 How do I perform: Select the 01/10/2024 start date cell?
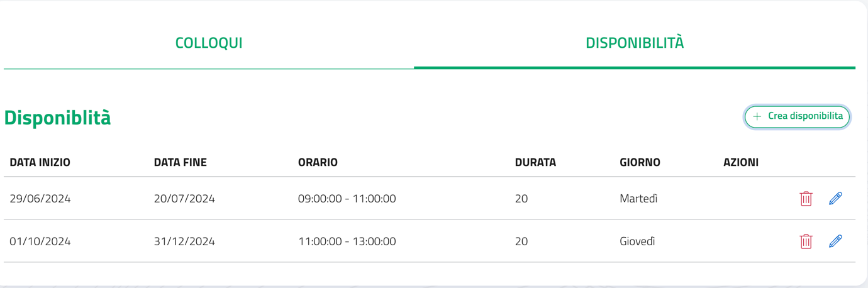40,241
